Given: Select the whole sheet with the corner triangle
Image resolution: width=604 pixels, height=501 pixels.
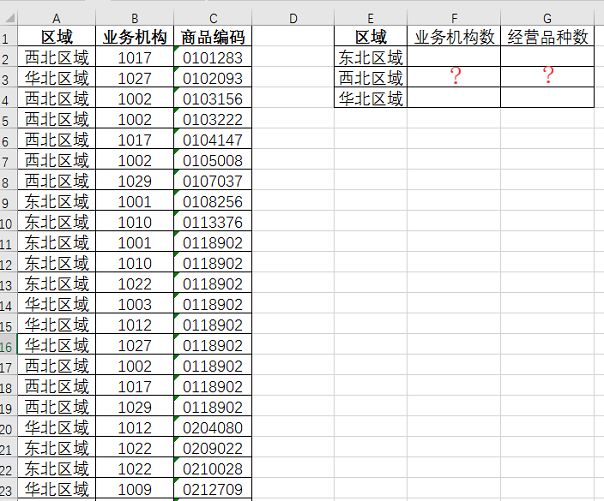Looking at the screenshot, I should click(9, 18).
